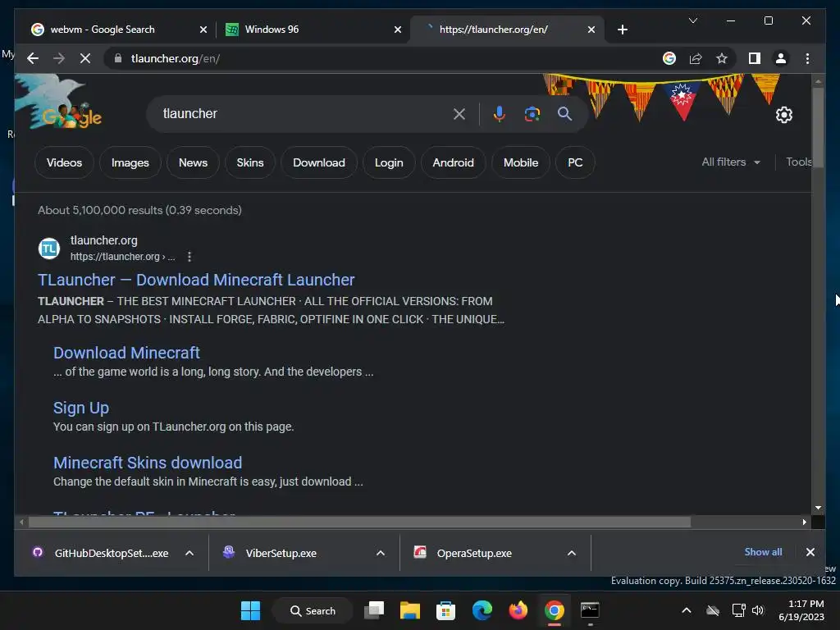Open the Download Minecraft sitelink
This screenshot has height=630, width=840.
[126, 353]
